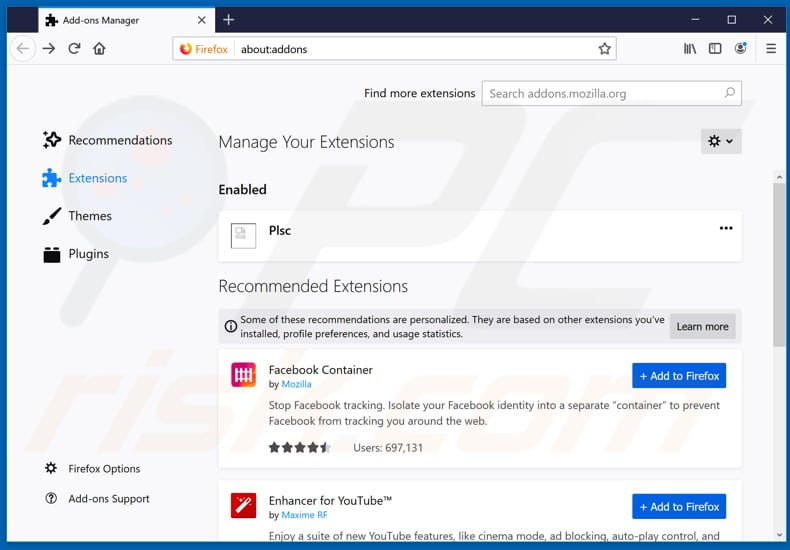This screenshot has height=550, width=790.
Task: Minimize the Firefox window
Action: pyautogui.click(x=695, y=20)
